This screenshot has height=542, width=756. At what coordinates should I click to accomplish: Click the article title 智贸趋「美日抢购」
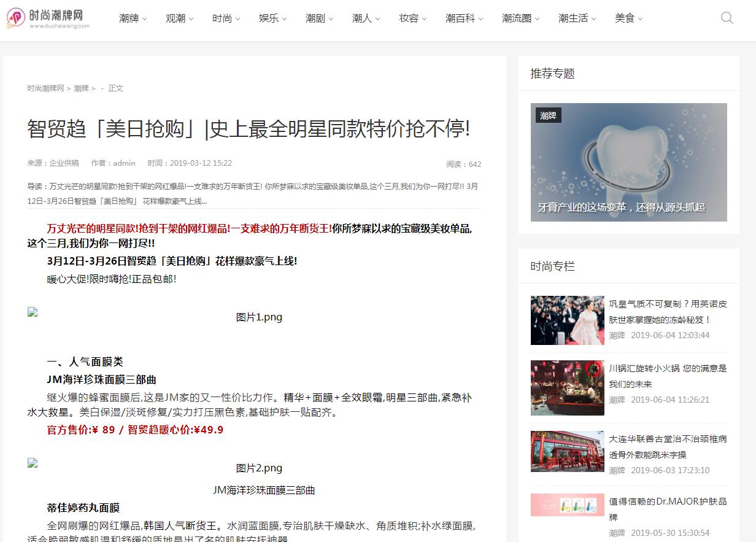click(249, 130)
